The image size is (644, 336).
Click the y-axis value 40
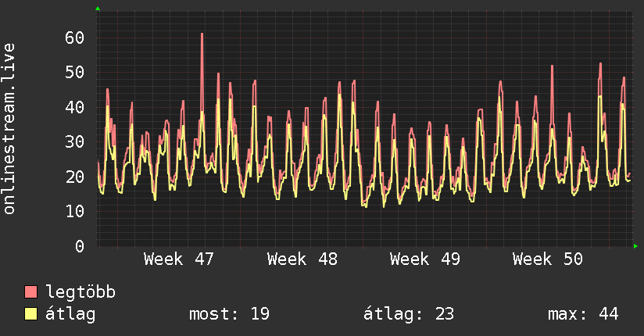[x=74, y=107]
